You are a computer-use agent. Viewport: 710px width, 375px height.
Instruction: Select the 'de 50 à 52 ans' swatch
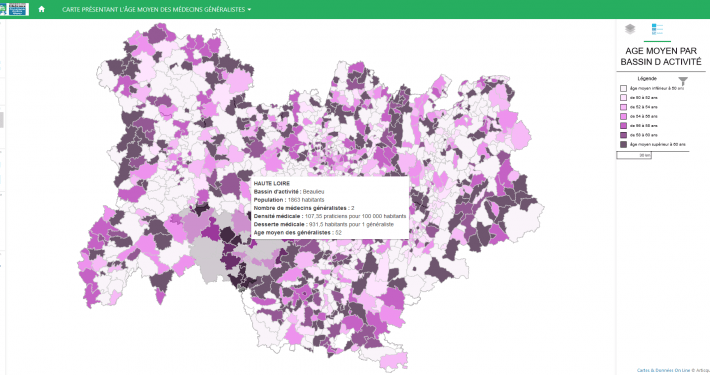pos(624,97)
